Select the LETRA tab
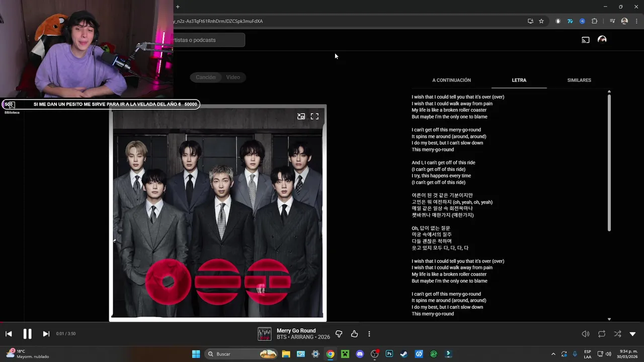 tap(519, 80)
